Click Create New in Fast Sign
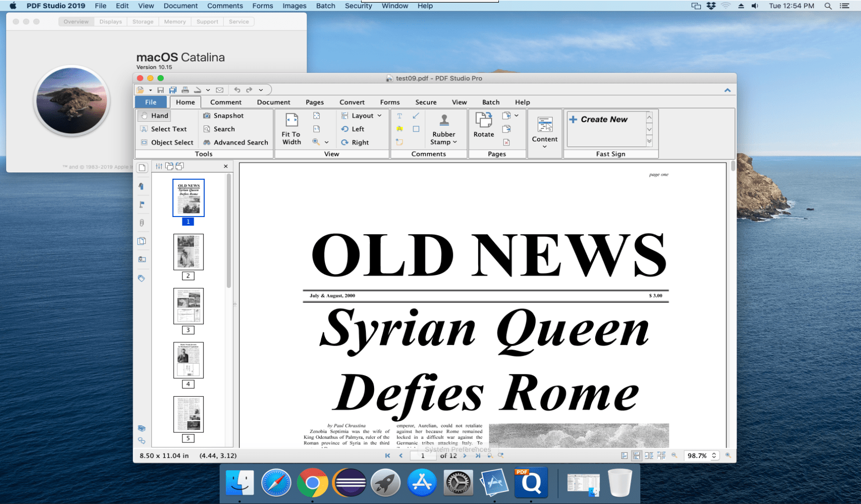861x504 pixels. 598,119
